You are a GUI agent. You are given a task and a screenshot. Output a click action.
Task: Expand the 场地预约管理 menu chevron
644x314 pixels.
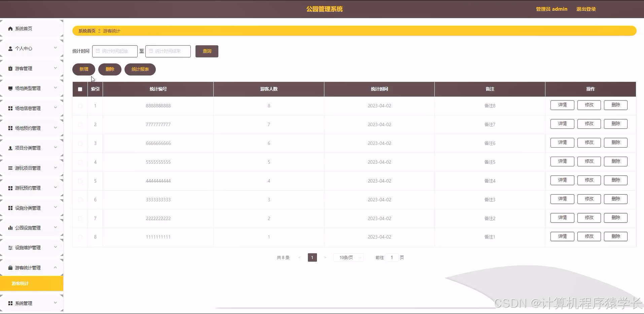click(56, 128)
